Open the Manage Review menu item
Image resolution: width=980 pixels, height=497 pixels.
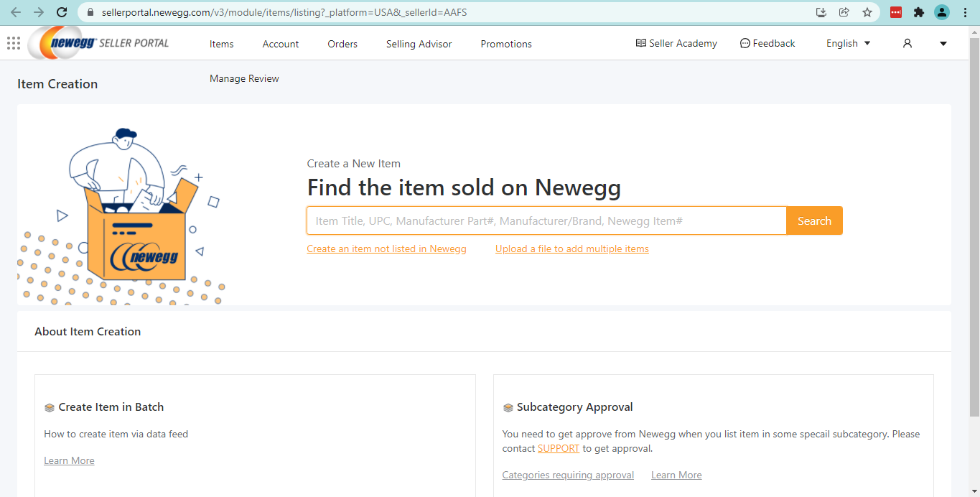pos(244,78)
